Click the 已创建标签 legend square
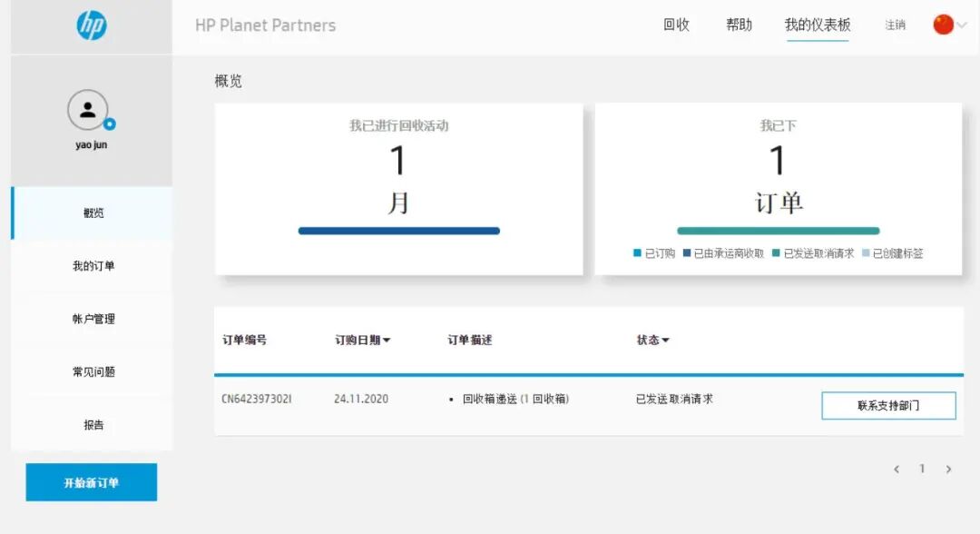Screen dimensions: 980x534 (x=866, y=252)
